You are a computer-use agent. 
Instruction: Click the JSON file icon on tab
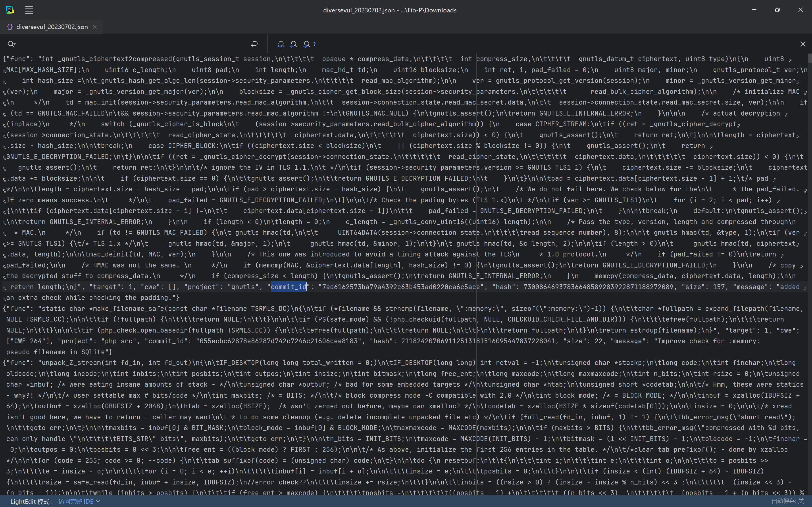click(x=10, y=27)
